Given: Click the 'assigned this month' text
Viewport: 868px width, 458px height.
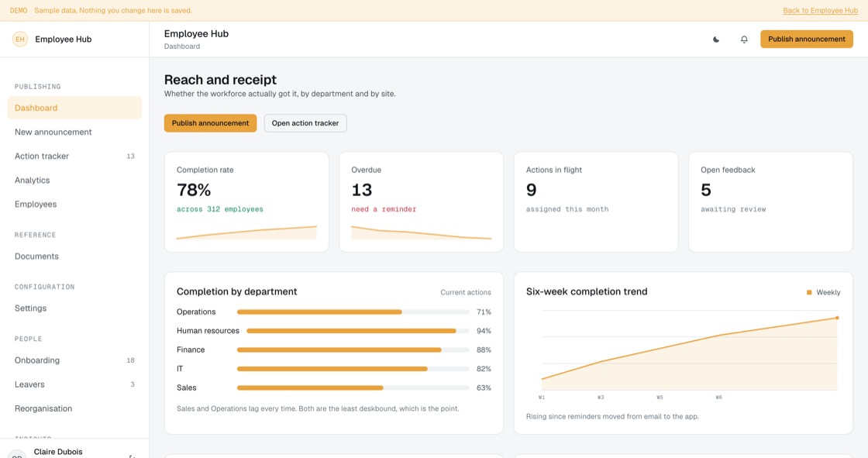Looking at the screenshot, I should coord(567,209).
